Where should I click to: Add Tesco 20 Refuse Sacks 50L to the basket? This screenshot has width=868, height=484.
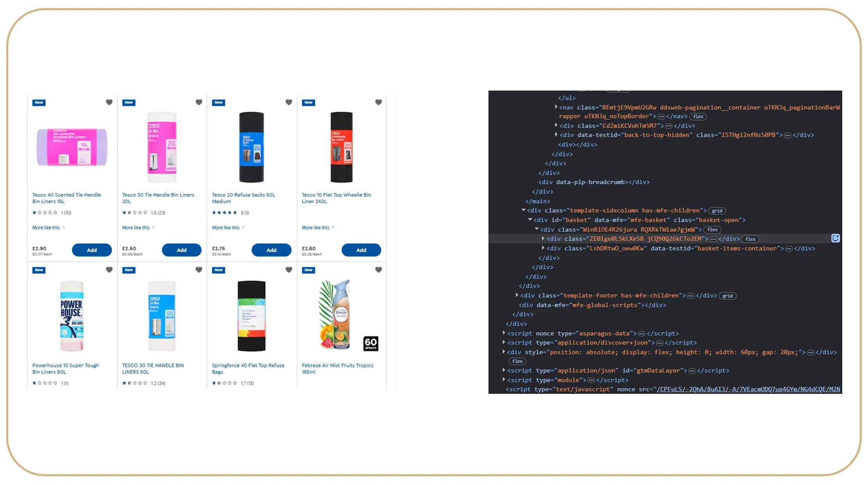coord(271,250)
